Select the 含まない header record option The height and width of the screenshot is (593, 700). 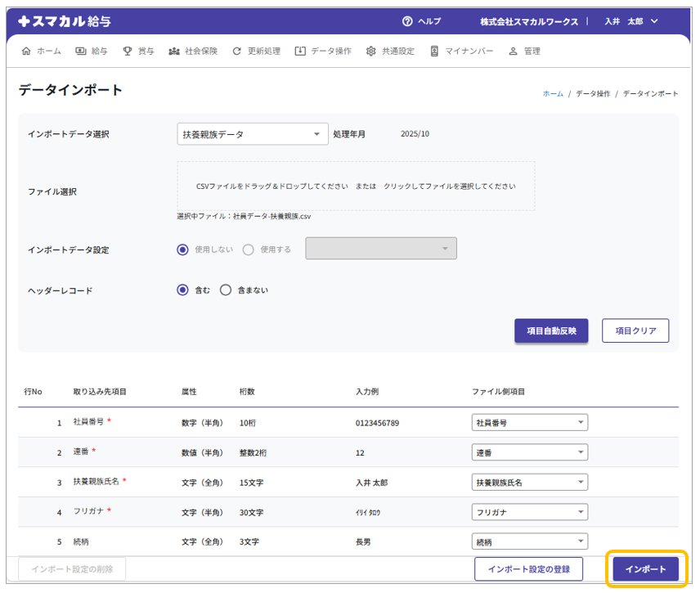(x=226, y=290)
